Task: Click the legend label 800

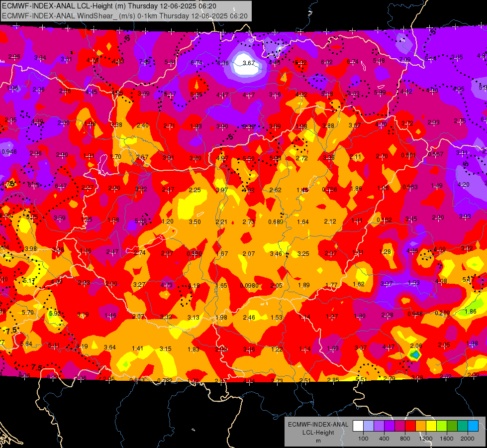Action: pyautogui.click(x=405, y=439)
